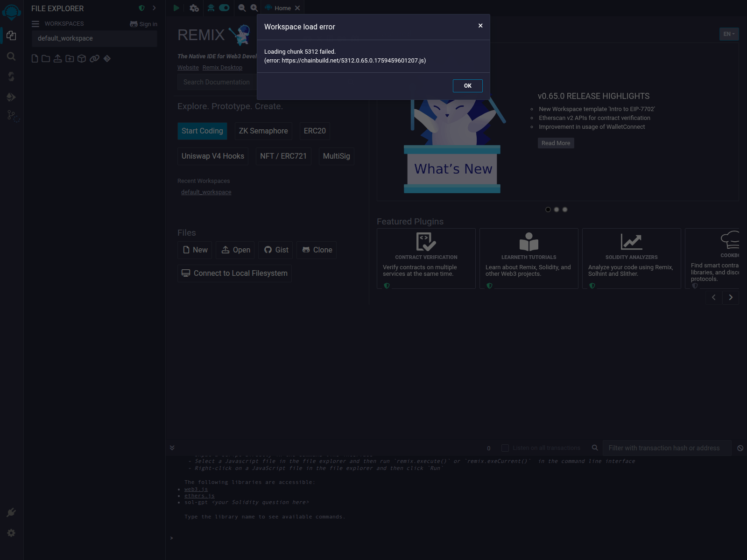Open Remix Desktop link
This screenshot has width=747, height=560.
(x=222, y=68)
